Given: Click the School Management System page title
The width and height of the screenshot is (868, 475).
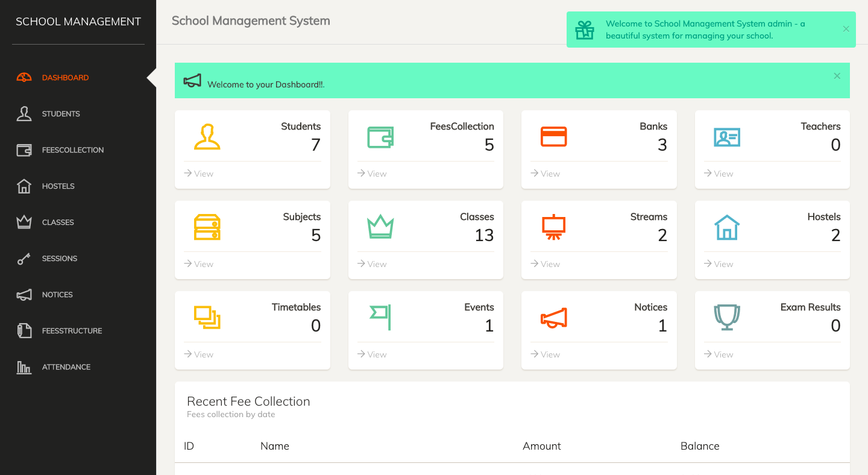Looking at the screenshot, I should pos(251,20).
